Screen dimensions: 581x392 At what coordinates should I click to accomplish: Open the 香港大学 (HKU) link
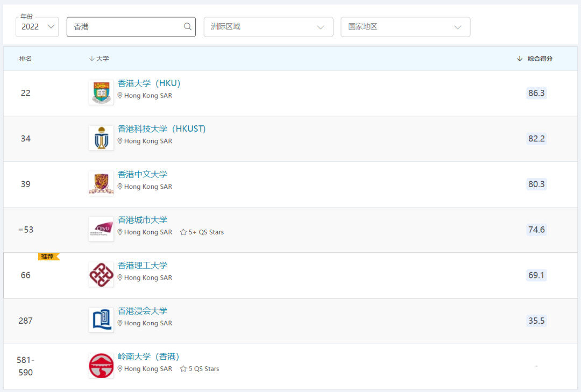tap(149, 83)
